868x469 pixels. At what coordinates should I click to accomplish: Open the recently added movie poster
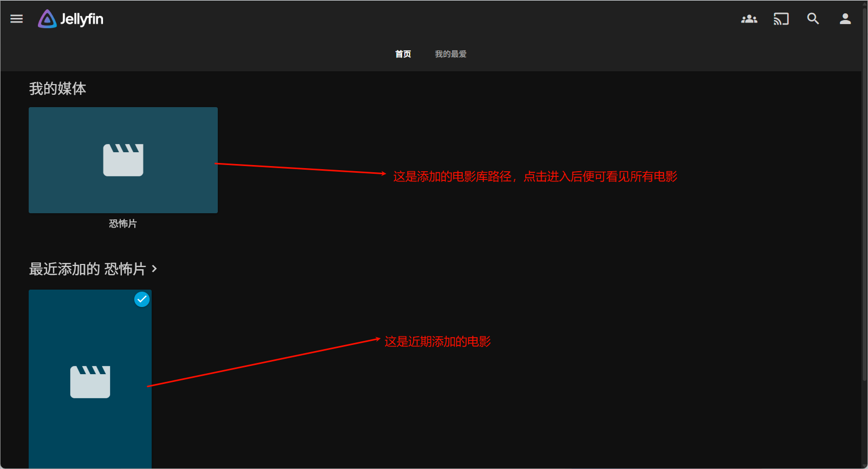(x=90, y=379)
